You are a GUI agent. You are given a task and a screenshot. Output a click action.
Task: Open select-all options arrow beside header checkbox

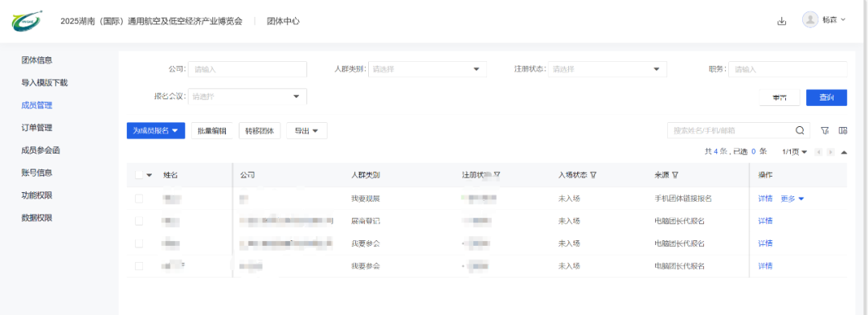(149, 175)
